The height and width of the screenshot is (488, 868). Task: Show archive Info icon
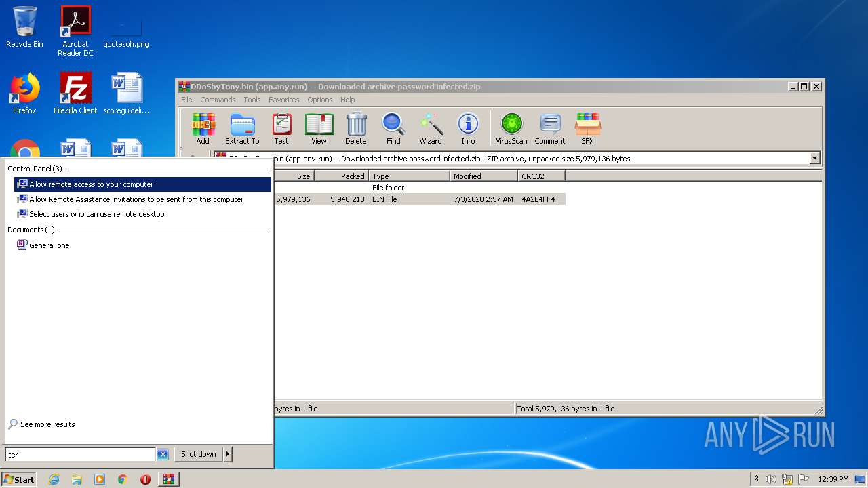[468, 129]
